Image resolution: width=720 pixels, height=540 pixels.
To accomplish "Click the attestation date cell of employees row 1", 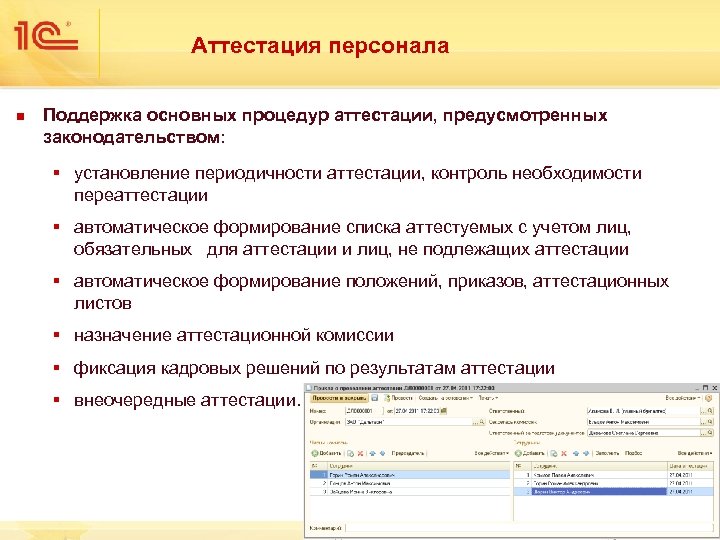I will [690, 475].
